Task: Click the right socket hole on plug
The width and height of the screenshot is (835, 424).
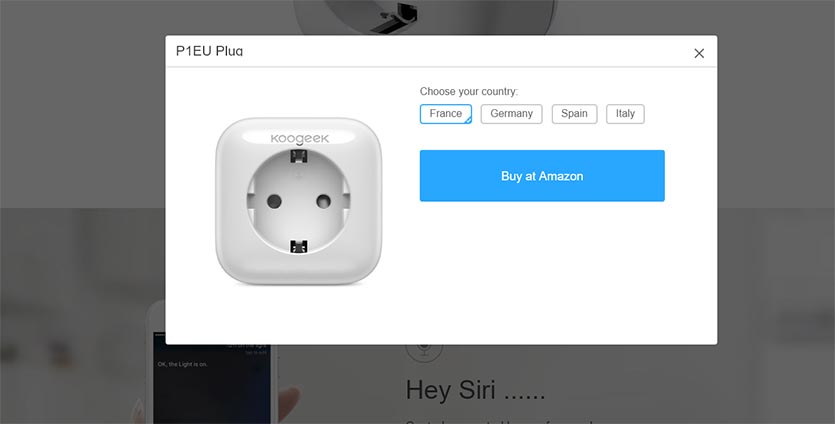Action: (x=323, y=201)
